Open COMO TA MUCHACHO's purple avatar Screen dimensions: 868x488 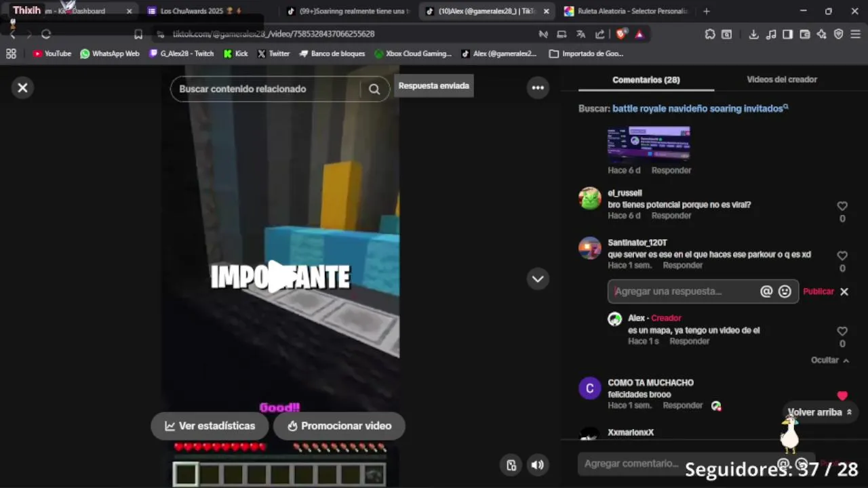[x=590, y=388]
